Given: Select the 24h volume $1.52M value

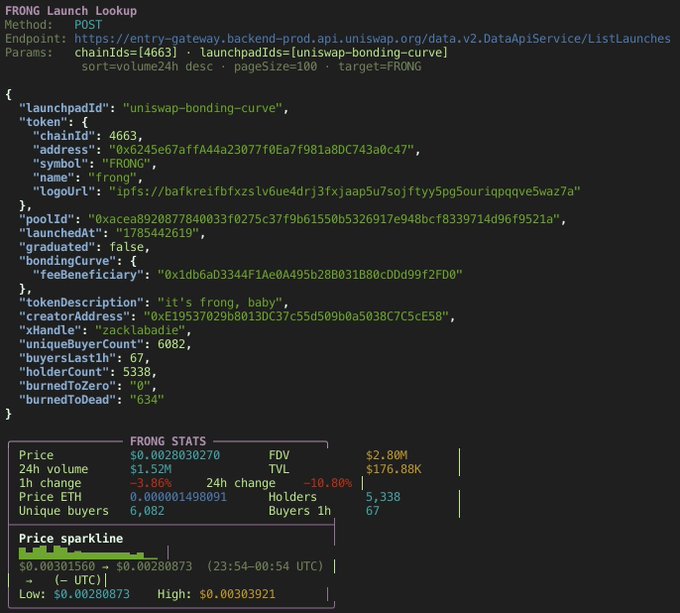Looking at the screenshot, I should click(x=150, y=469).
